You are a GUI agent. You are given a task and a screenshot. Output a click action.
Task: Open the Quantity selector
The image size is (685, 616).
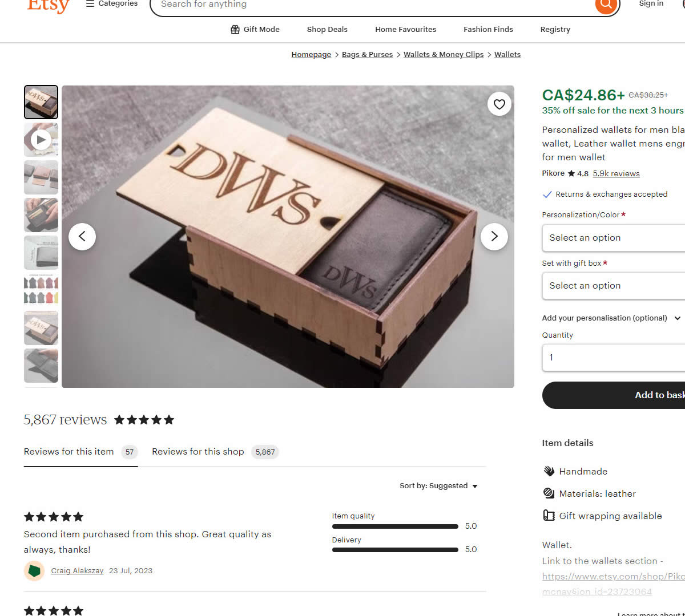pos(614,358)
